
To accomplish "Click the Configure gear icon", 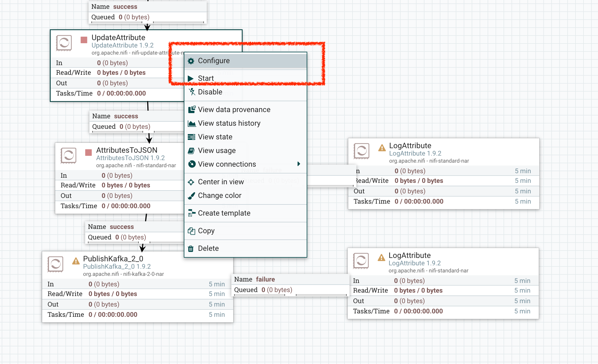I will (191, 61).
